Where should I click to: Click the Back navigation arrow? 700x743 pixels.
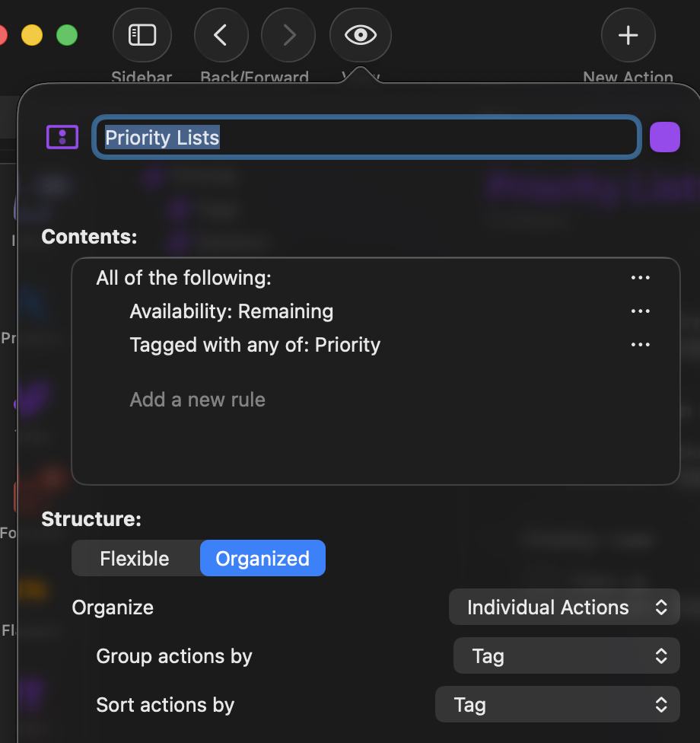(221, 35)
